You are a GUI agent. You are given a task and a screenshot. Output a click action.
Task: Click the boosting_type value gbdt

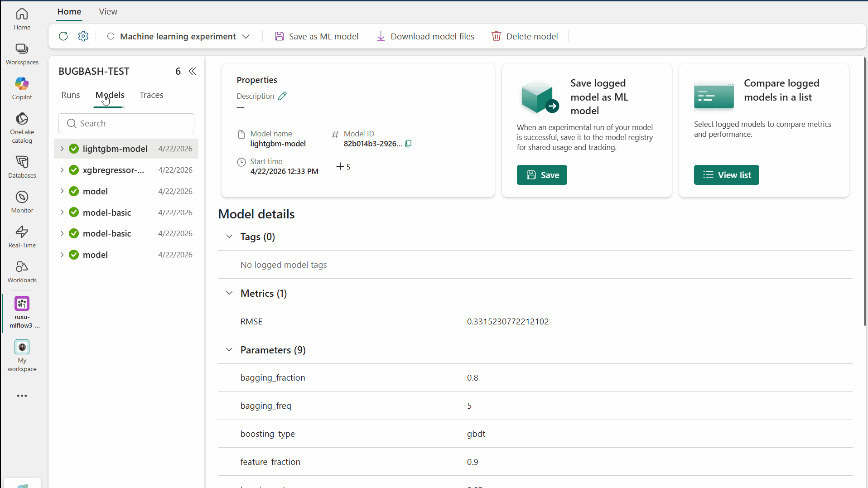click(476, 434)
